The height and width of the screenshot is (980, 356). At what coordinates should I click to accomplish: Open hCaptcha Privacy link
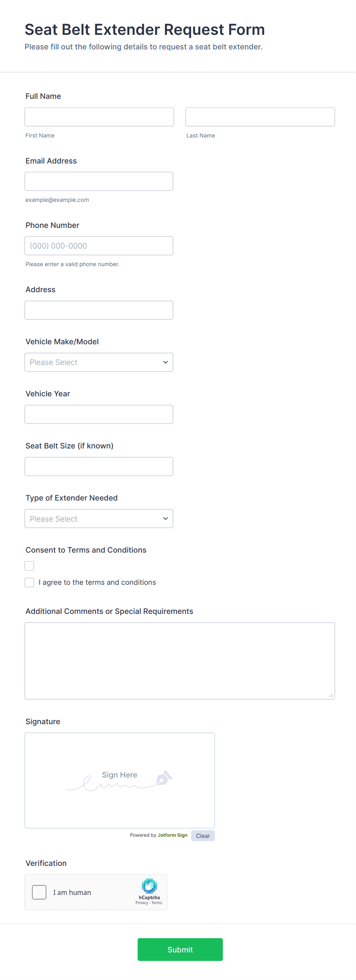142,903
